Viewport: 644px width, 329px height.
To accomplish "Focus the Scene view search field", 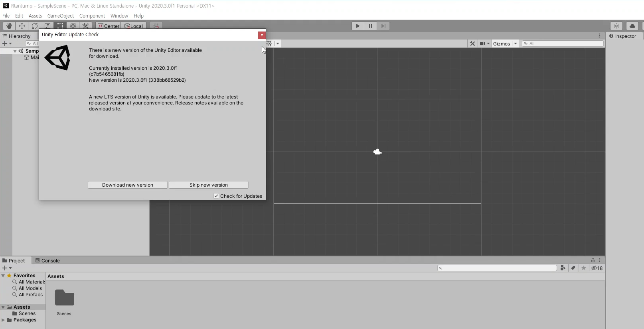I will point(563,43).
